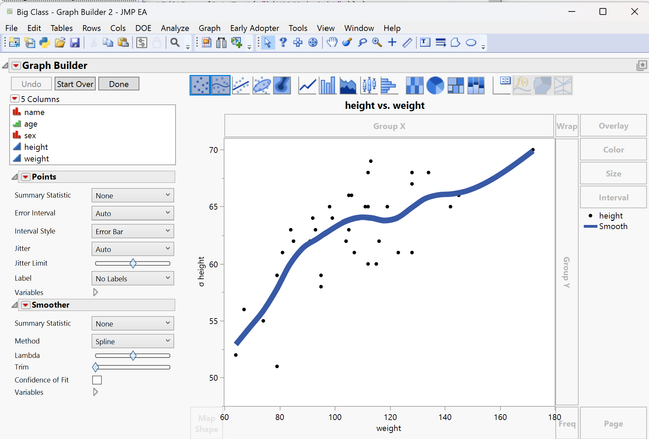Select the Help question mark tool
Image resolution: width=649 pixels, height=439 pixels.
click(x=283, y=42)
